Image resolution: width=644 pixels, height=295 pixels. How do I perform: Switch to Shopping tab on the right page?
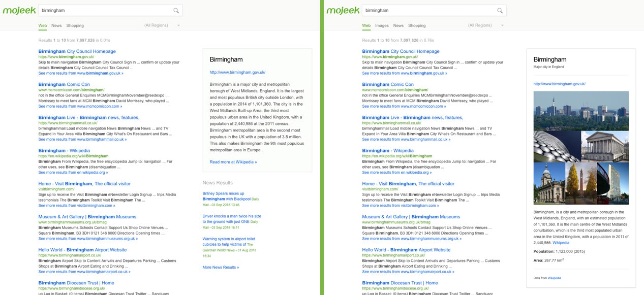tap(417, 25)
